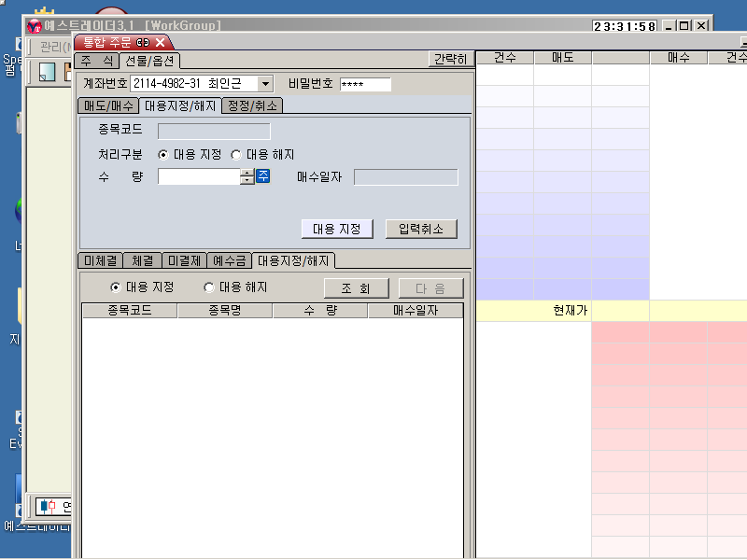Viewport: 747px width, 560px height.
Task: Open the 계좌번호 account dropdown
Action: click(265, 84)
